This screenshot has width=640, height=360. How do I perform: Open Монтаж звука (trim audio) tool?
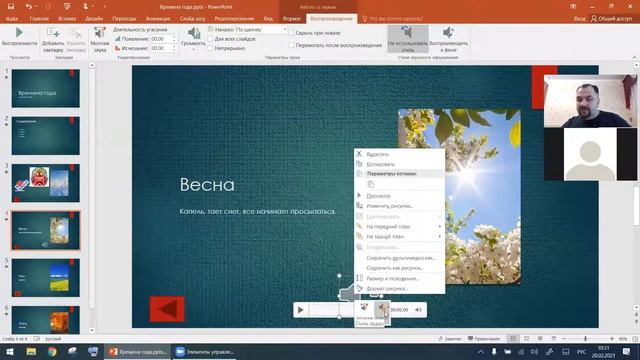[x=100, y=39]
